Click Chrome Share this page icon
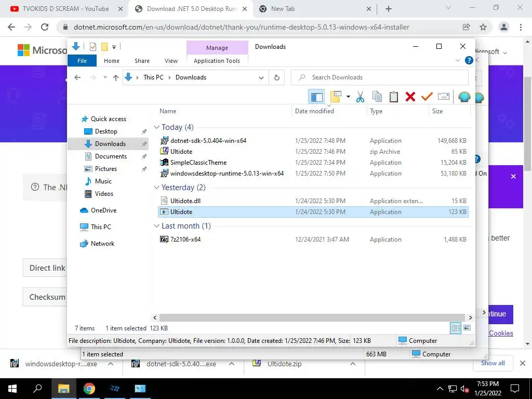 467,27
